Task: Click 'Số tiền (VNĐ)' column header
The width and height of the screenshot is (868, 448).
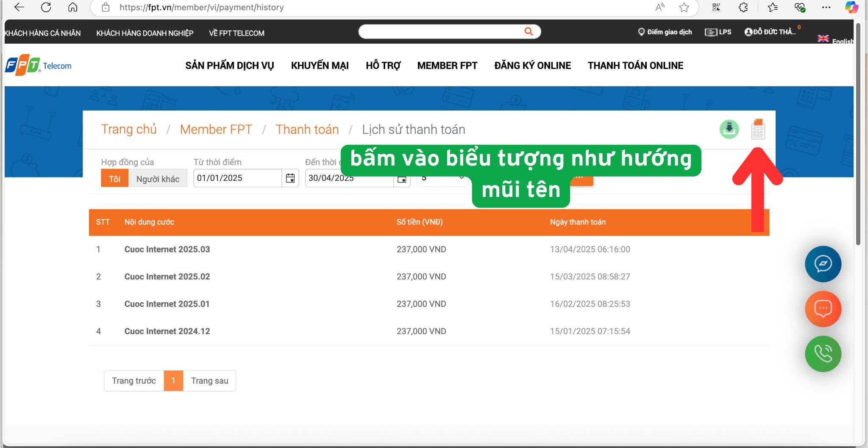Action: tap(420, 222)
